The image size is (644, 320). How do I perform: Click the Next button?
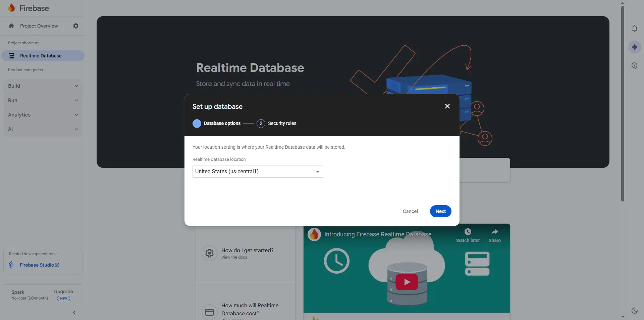440,211
